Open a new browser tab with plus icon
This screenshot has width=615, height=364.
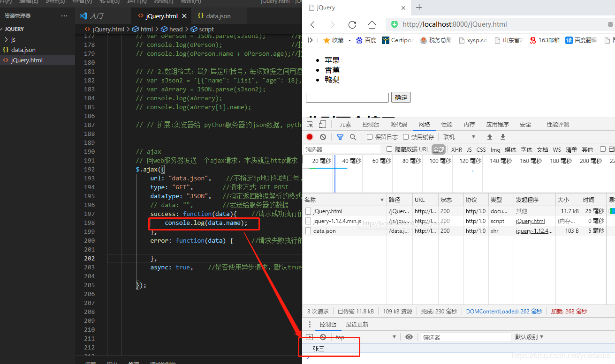click(419, 7)
